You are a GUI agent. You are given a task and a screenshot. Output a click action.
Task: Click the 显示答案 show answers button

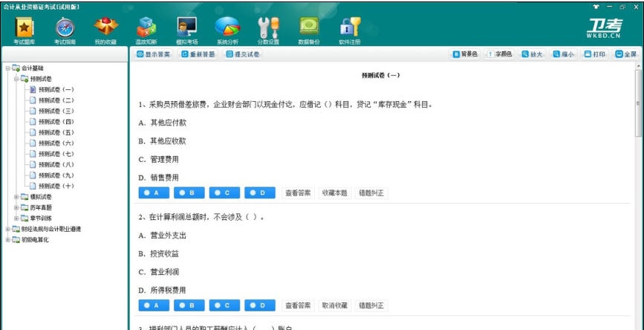tap(153, 54)
